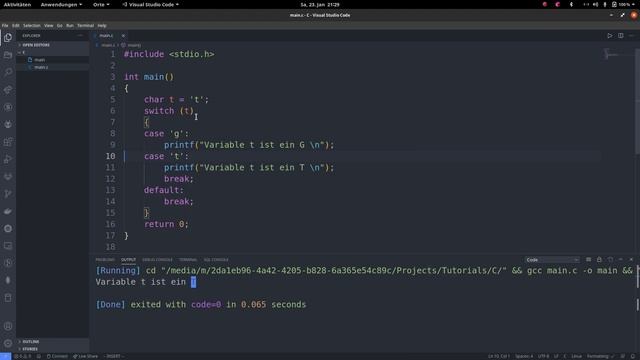Open the Extensions blocks icon in activity bar
The width and height of the screenshot is (640, 360).
8,142
